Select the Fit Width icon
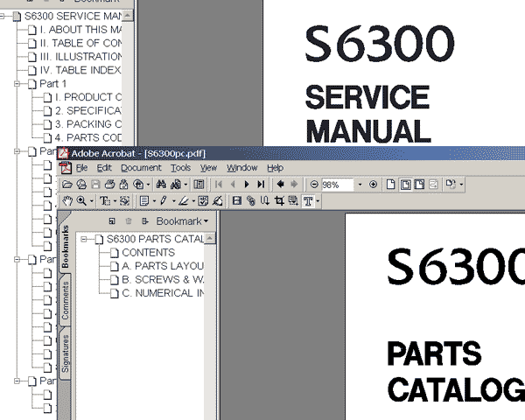 point(419,185)
